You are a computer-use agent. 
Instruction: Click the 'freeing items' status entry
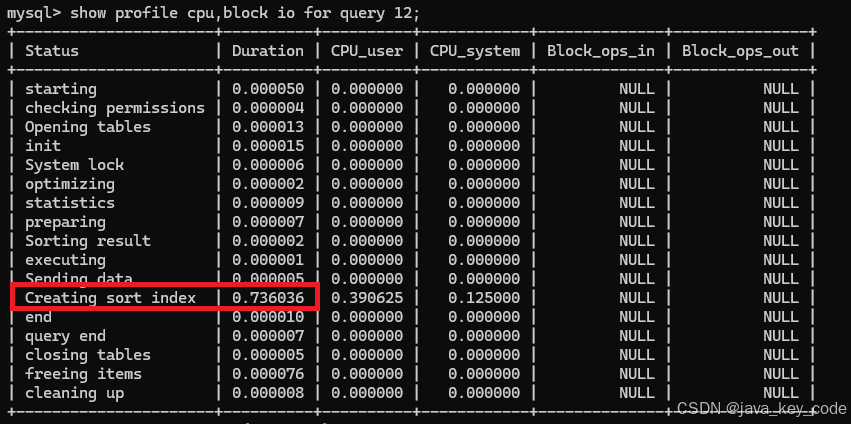point(83,374)
